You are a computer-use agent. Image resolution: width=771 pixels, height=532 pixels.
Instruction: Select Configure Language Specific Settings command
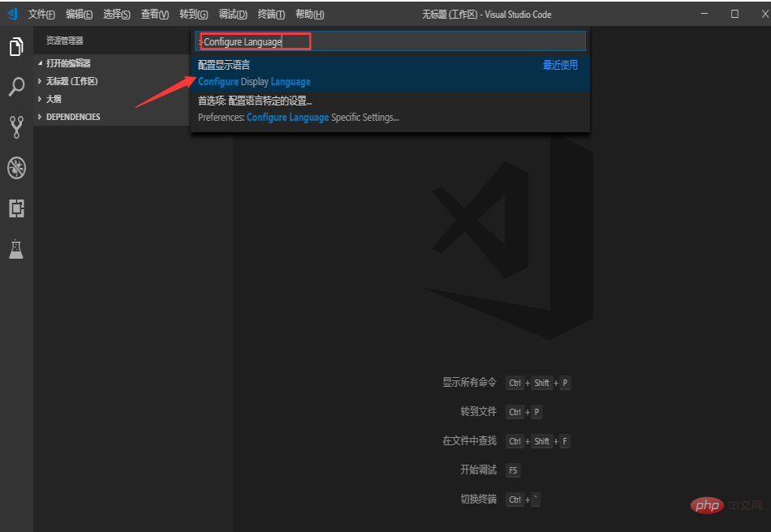[x=390, y=109]
